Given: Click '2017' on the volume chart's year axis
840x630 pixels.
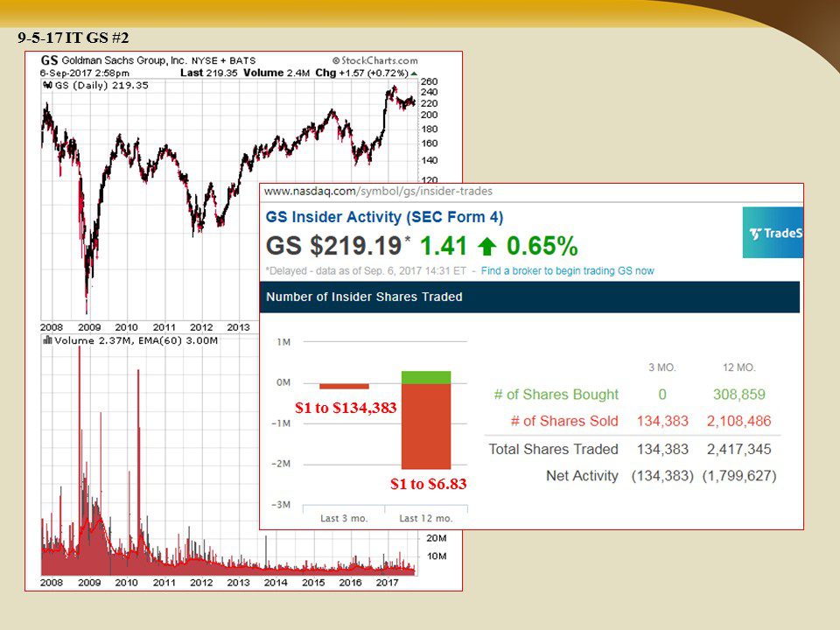Looking at the screenshot, I should click(388, 583).
